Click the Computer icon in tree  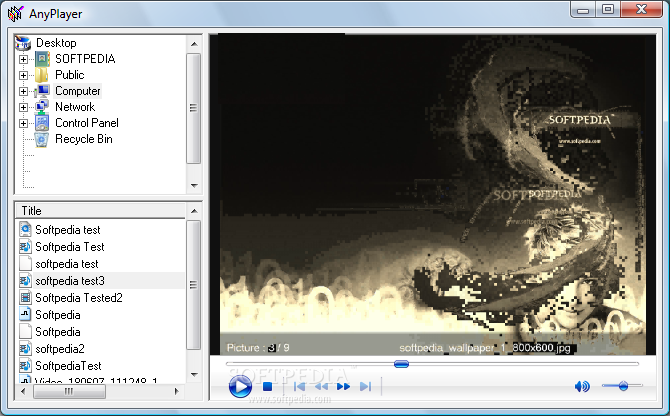tap(42, 91)
